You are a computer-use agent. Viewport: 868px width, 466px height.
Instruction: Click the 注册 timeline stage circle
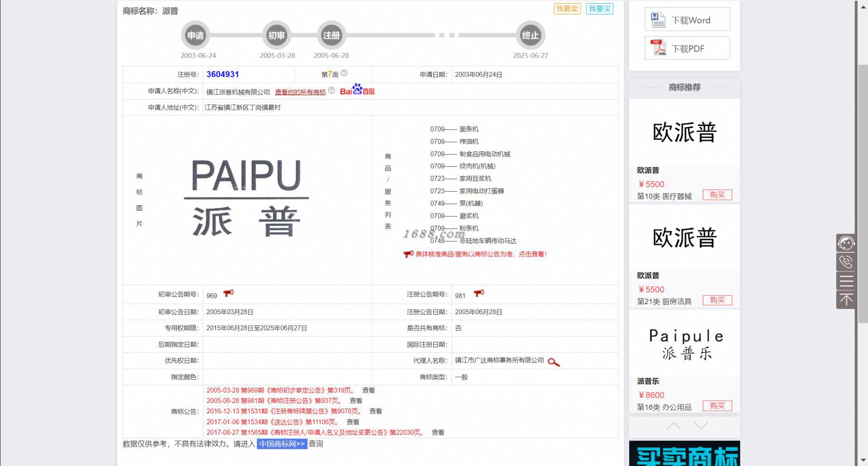331,35
